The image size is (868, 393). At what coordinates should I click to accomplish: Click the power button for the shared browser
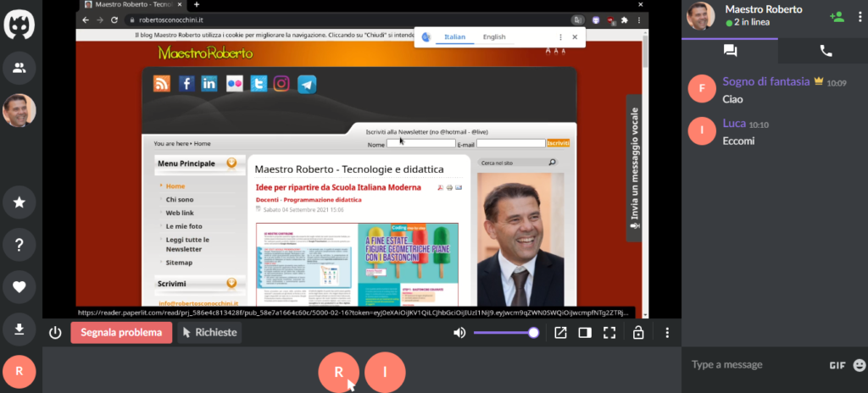click(x=55, y=332)
